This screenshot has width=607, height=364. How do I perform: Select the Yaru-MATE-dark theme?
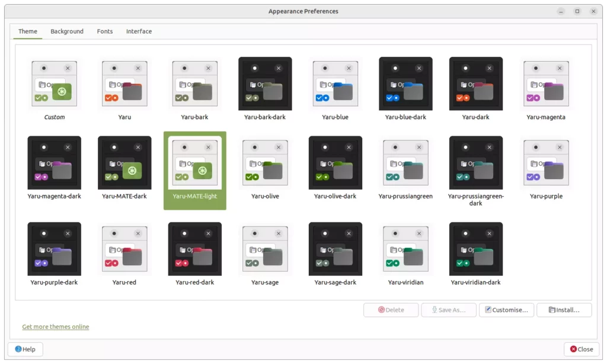pyautogui.click(x=124, y=162)
